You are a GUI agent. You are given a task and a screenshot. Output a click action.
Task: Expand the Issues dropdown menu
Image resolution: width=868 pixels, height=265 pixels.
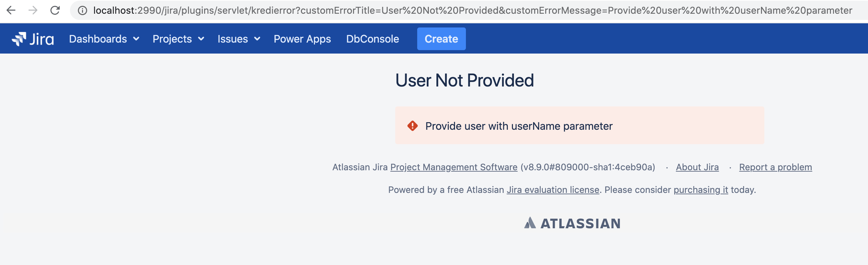point(239,39)
